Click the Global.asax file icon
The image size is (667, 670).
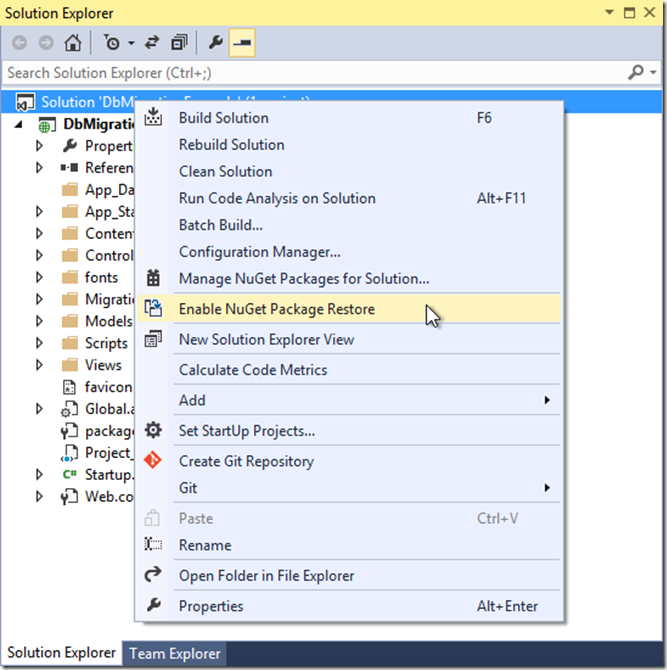click(69, 409)
